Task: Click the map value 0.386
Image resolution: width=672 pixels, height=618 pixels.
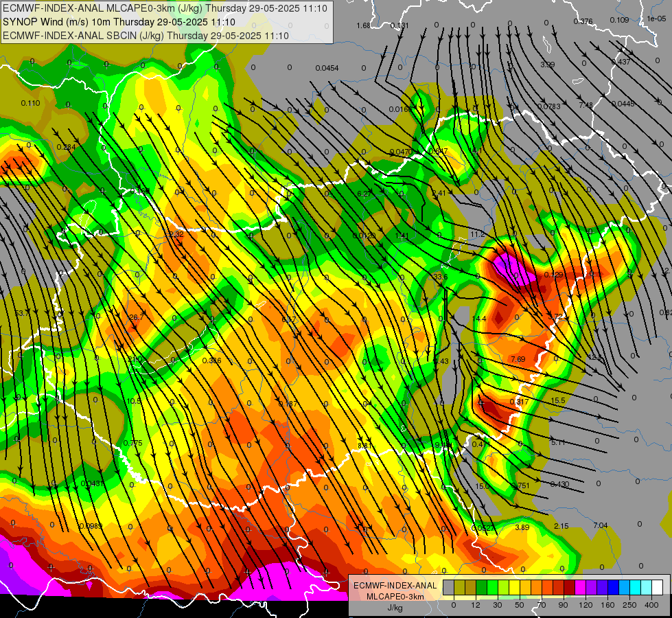Action: [211, 360]
